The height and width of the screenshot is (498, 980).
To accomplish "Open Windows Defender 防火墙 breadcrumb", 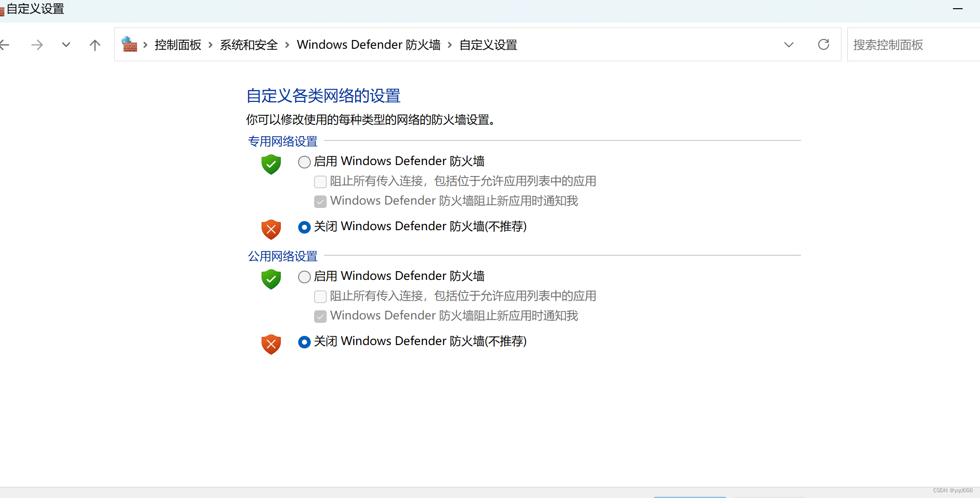I will coord(369,45).
